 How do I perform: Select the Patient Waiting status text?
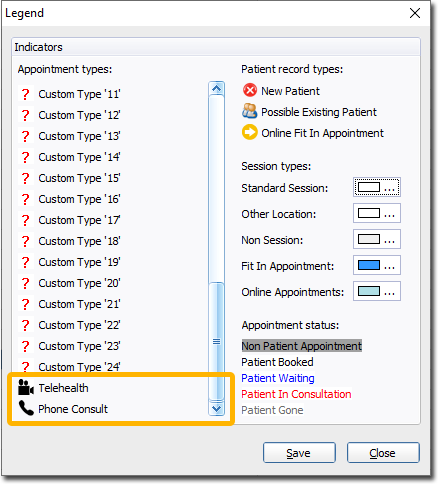pos(278,378)
